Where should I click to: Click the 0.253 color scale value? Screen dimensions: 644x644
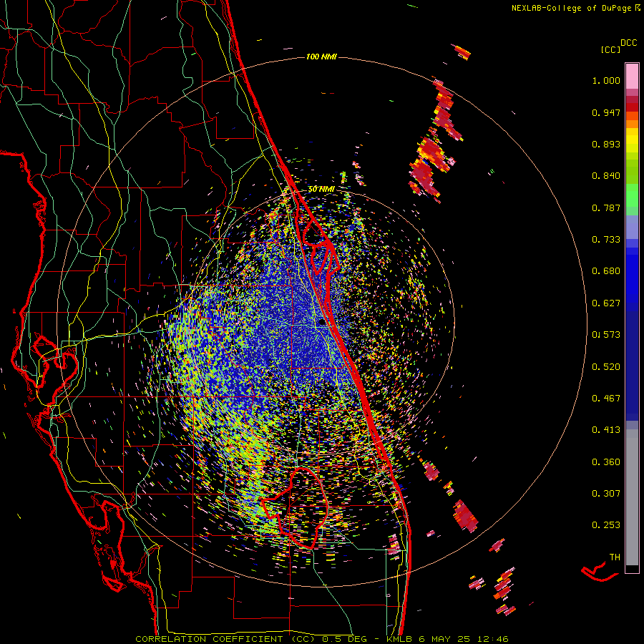point(606,525)
